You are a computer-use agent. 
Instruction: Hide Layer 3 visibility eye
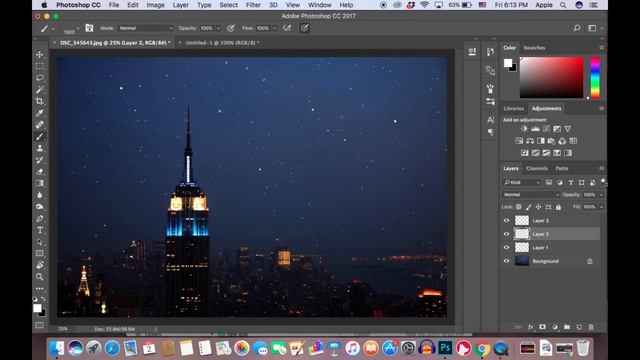click(x=507, y=220)
